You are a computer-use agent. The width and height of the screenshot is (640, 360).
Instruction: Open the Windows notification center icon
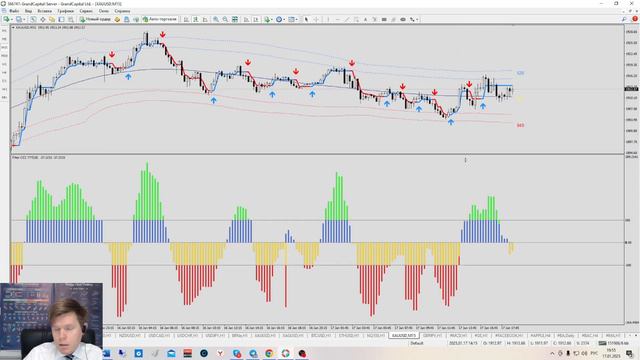click(629, 353)
